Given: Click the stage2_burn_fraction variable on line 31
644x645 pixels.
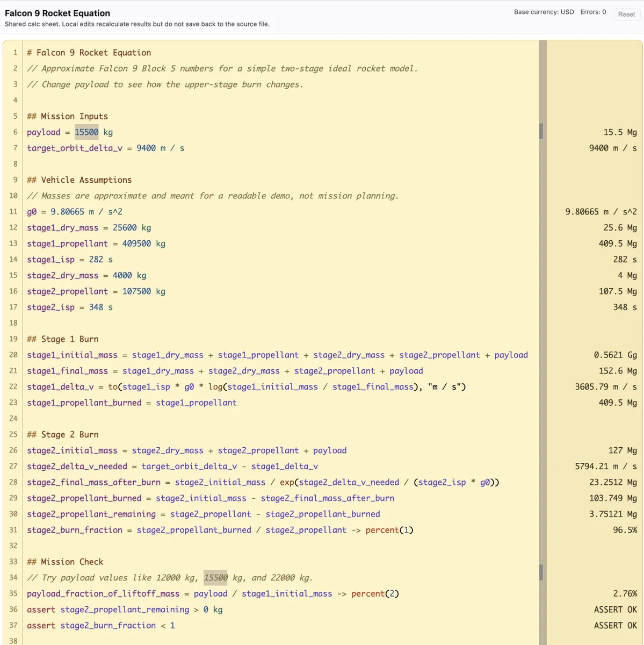Looking at the screenshot, I should (x=75, y=530).
